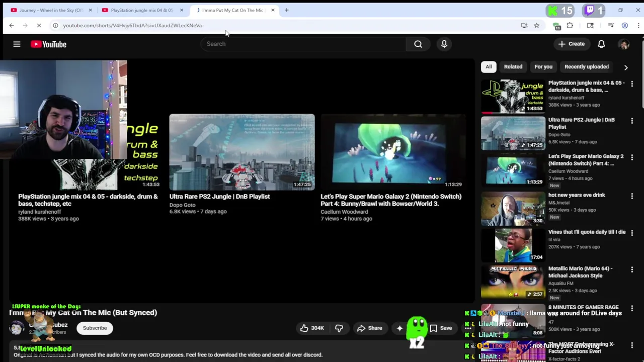
Task: Click the Share button
Action: 370,328
